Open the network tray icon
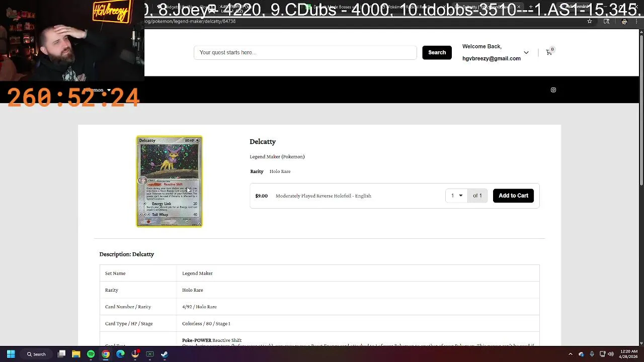 click(x=602, y=354)
